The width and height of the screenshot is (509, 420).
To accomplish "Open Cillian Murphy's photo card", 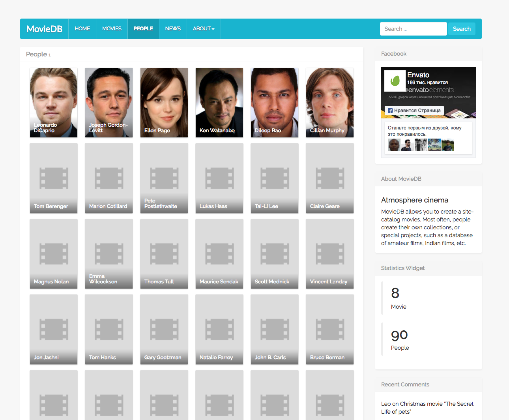I will coord(330,102).
